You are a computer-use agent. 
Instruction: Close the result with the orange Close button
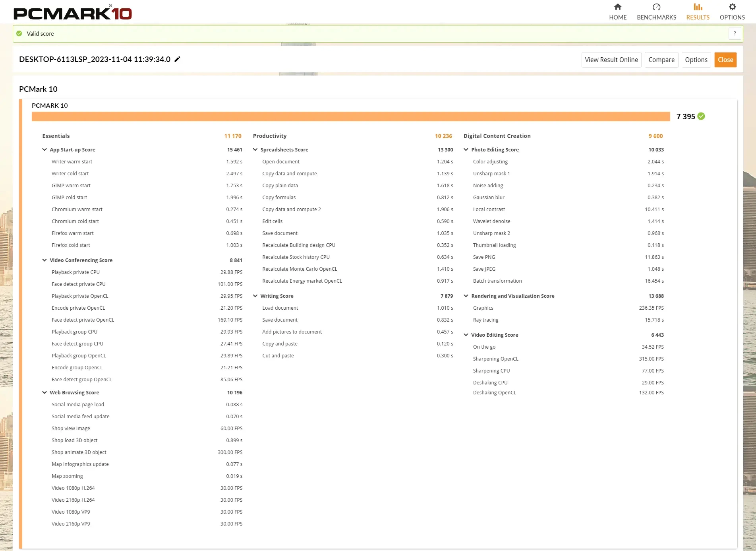pyautogui.click(x=725, y=60)
